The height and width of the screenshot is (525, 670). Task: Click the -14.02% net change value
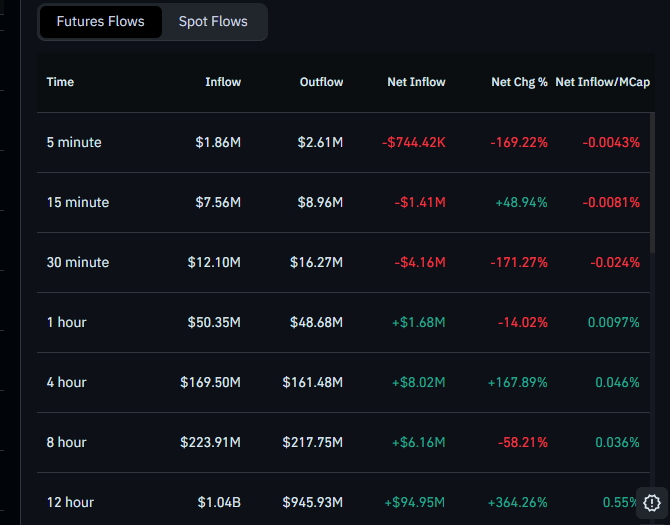coord(523,322)
